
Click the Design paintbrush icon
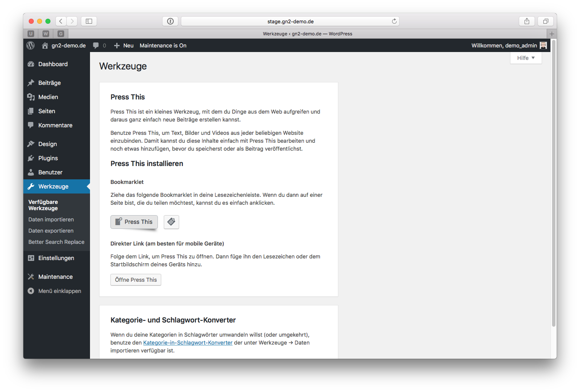click(x=31, y=144)
